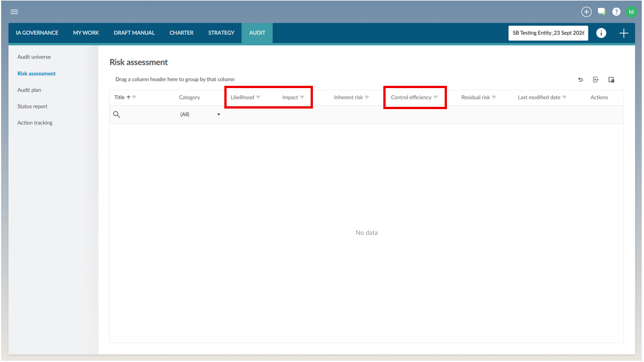Viewport: 644px width, 362px height.
Task: Open the Last modified date filter icon
Action: (564, 97)
